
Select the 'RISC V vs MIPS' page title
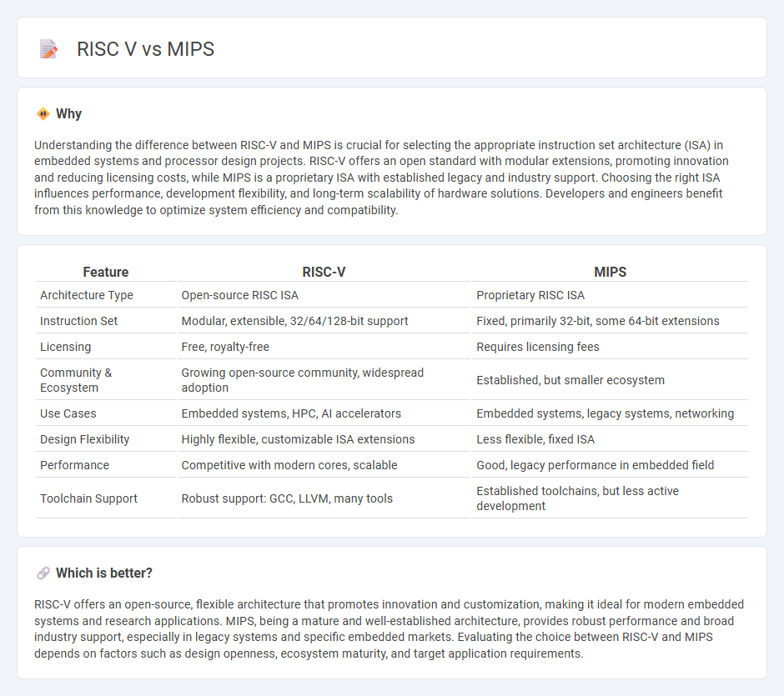click(145, 49)
